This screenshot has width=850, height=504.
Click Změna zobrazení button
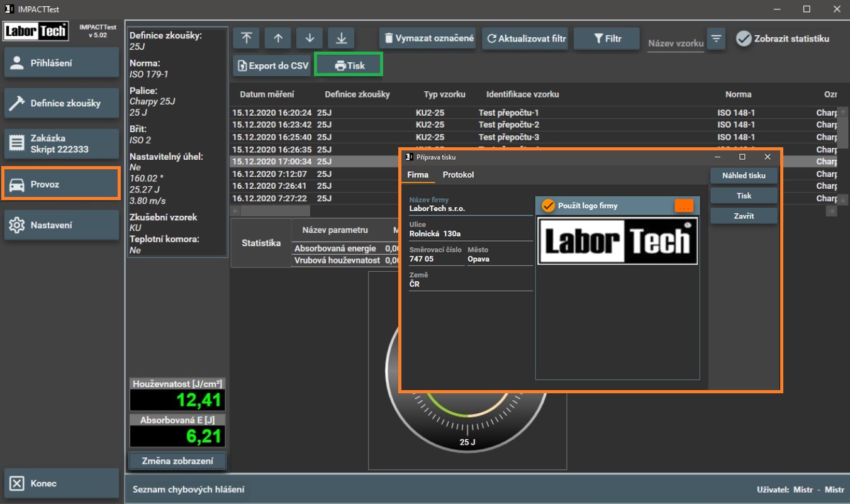(177, 461)
